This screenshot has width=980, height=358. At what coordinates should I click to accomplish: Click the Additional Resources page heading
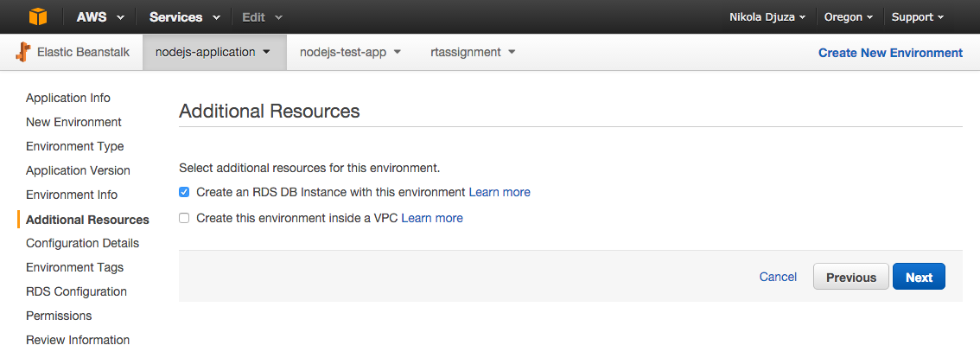[x=270, y=112]
